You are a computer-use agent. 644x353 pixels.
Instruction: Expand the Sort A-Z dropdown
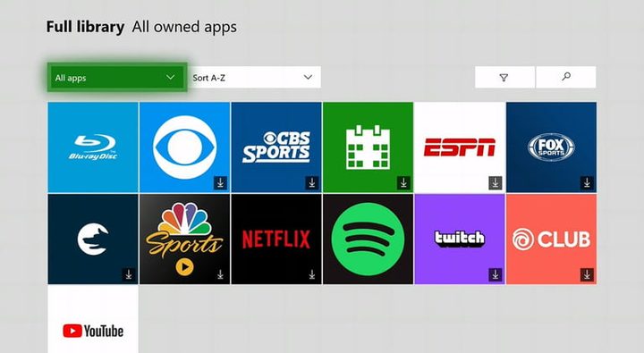coord(255,77)
